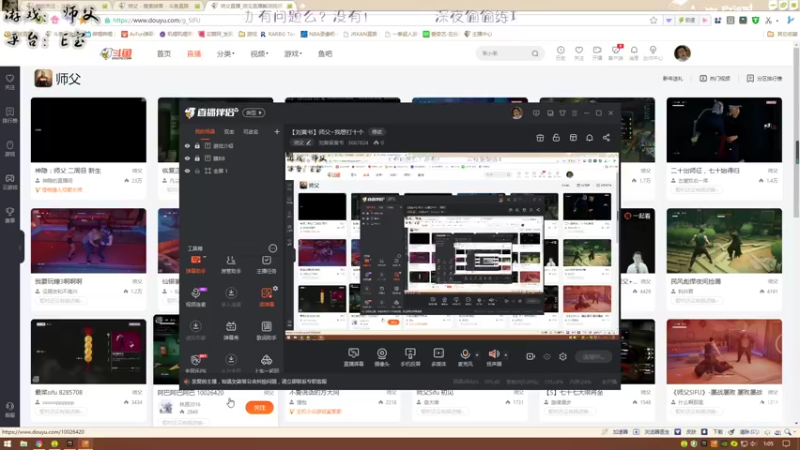Open 历史 history clock icon
Image resolution: width=800 pixels, height=450 pixels.
coord(561,53)
